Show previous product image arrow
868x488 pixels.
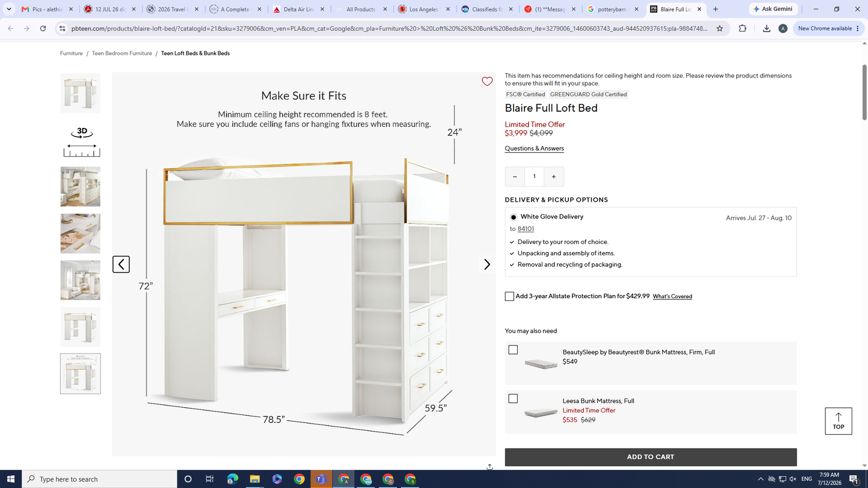tap(121, 264)
